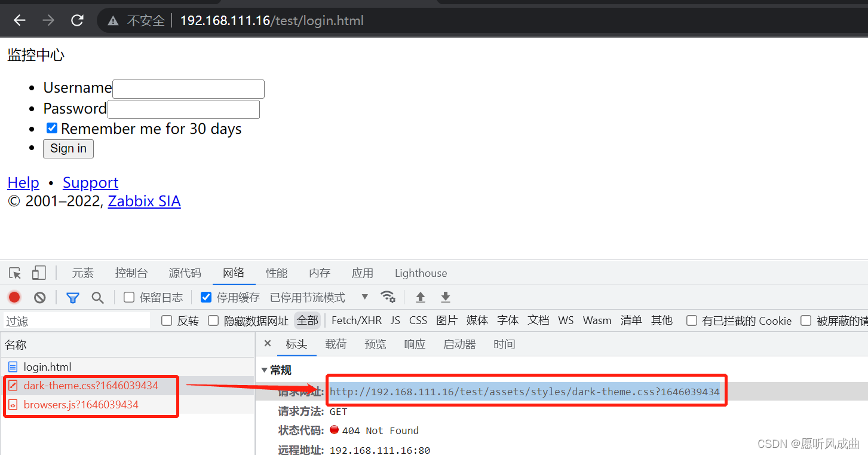
Task: Filter requests by CSS
Action: pos(418,320)
